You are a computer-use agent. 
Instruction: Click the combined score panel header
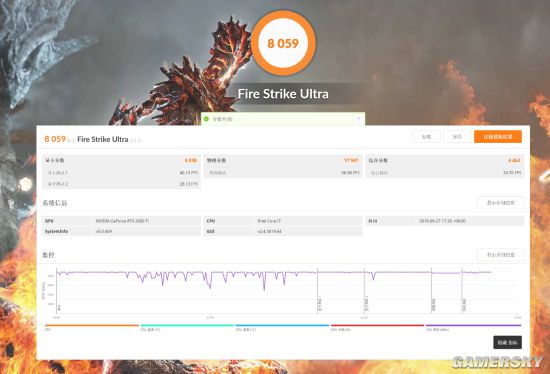pos(445,160)
